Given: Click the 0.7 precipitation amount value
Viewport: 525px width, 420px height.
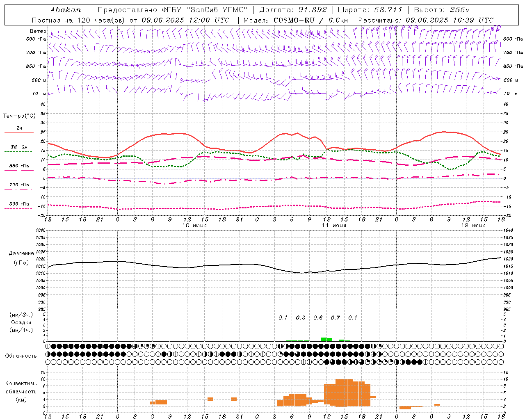Looking at the screenshot, I should (x=336, y=317).
